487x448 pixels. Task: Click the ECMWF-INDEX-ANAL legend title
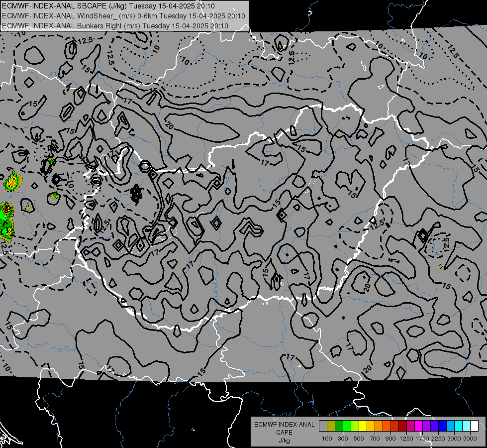coord(284,425)
